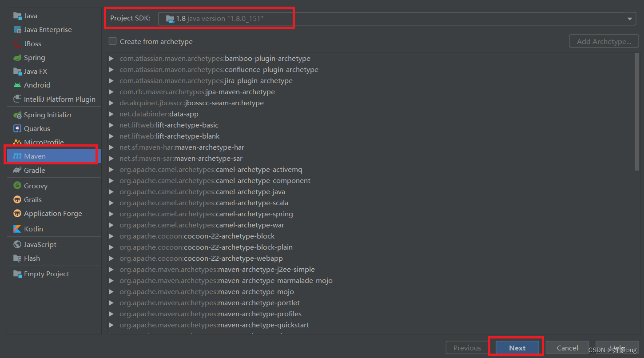Screen dimensions: 644x358
Task: Click the Spring Initializr icon
Action: click(17, 115)
